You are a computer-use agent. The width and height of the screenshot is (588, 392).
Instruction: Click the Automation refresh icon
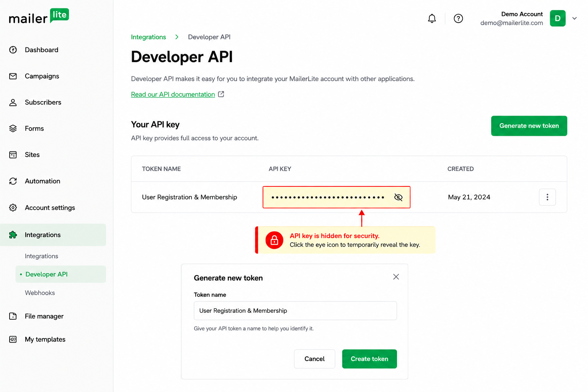point(13,181)
